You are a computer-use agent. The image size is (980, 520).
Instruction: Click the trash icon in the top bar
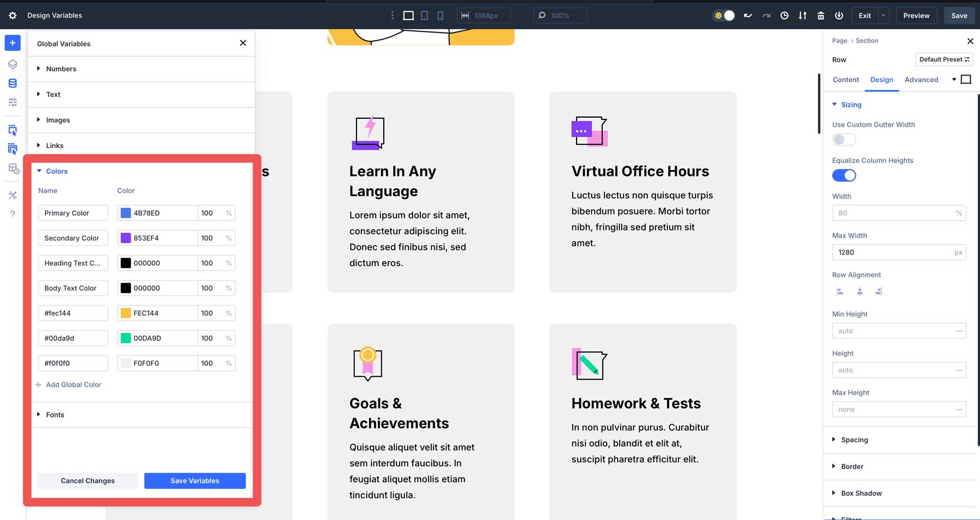coord(820,15)
